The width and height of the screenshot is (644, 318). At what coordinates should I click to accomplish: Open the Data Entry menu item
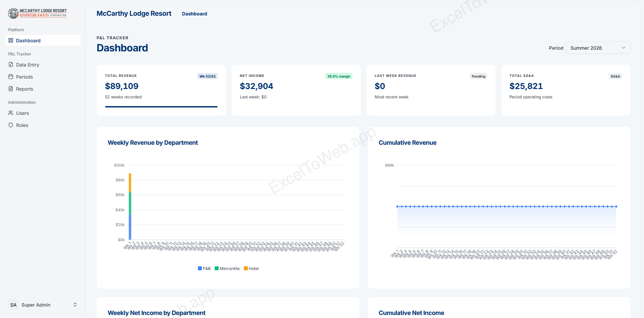click(x=28, y=64)
